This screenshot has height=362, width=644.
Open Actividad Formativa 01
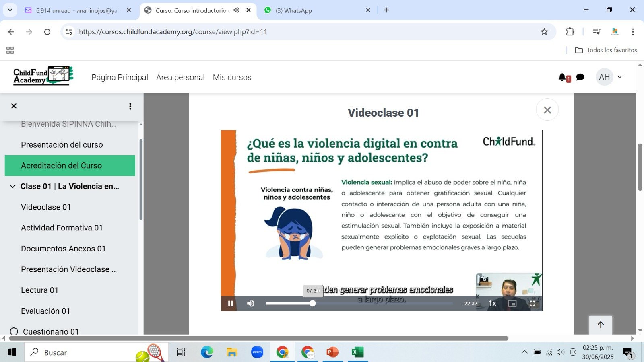pos(62,228)
